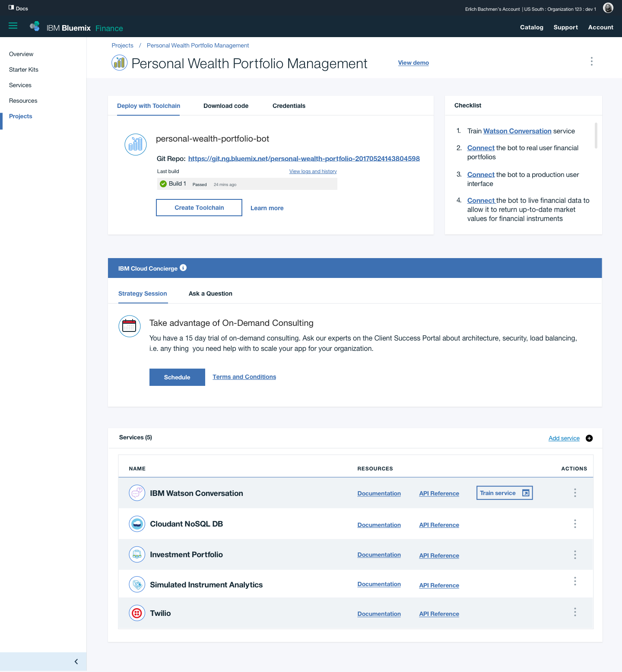Click the Cloudant NoSQL DB icon
The width and height of the screenshot is (622, 672).
pos(137,524)
